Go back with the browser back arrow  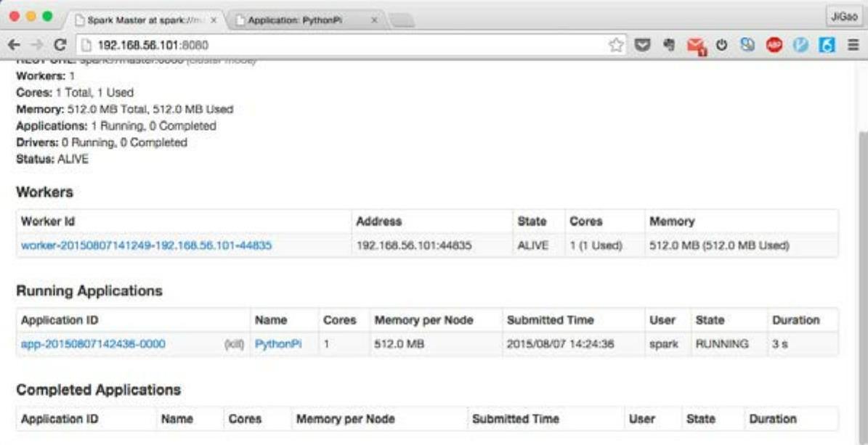(15, 45)
